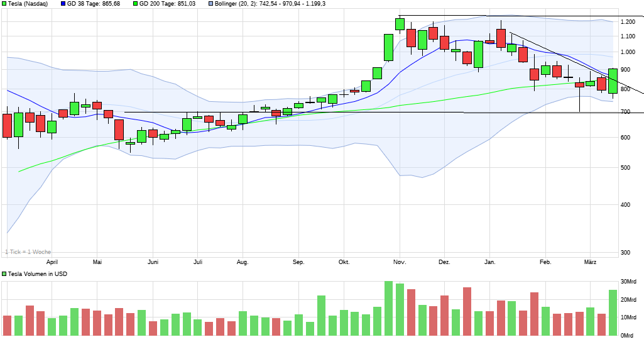Click the 'GD 200 Tage: 851,03' legend text
Viewport: 644px width, 342px height.
(x=168, y=4)
